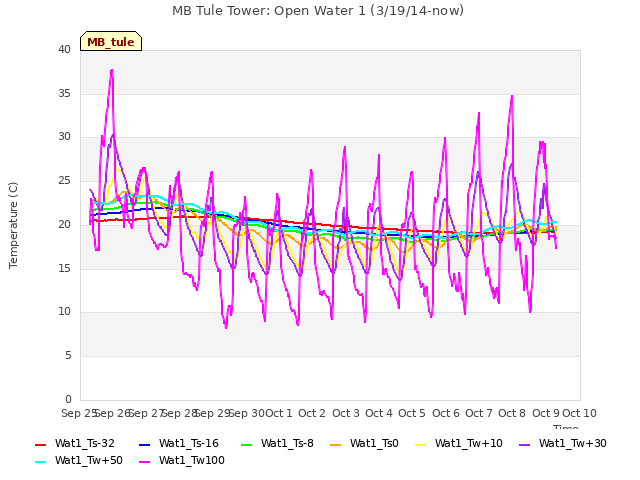Click the 35 y-axis tick label

(x=64, y=93)
